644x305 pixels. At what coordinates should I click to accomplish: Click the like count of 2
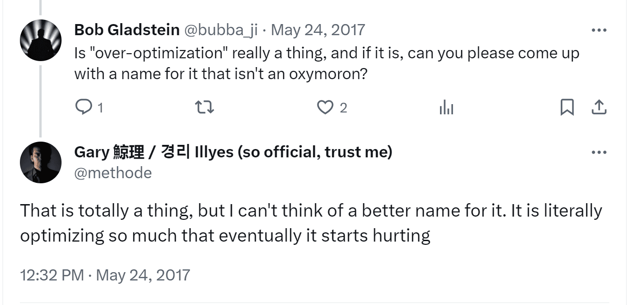[343, 108]
